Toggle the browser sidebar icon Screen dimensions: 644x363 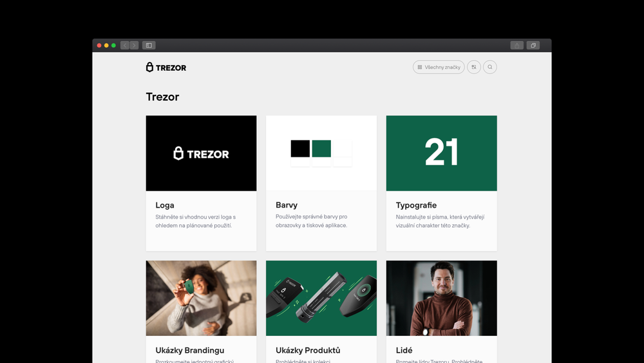pyautogui.click(x=149, y=45)
